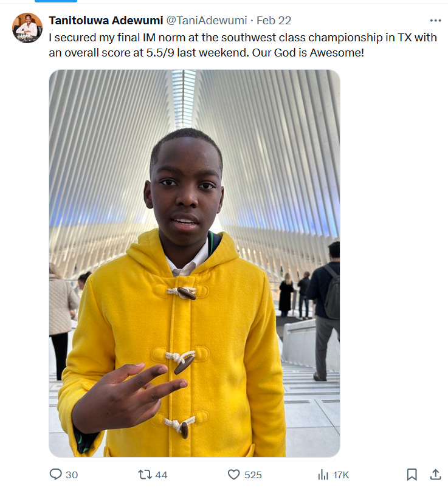Select the blue active tab indicator
448x491 pixels.
click(56, 1)
